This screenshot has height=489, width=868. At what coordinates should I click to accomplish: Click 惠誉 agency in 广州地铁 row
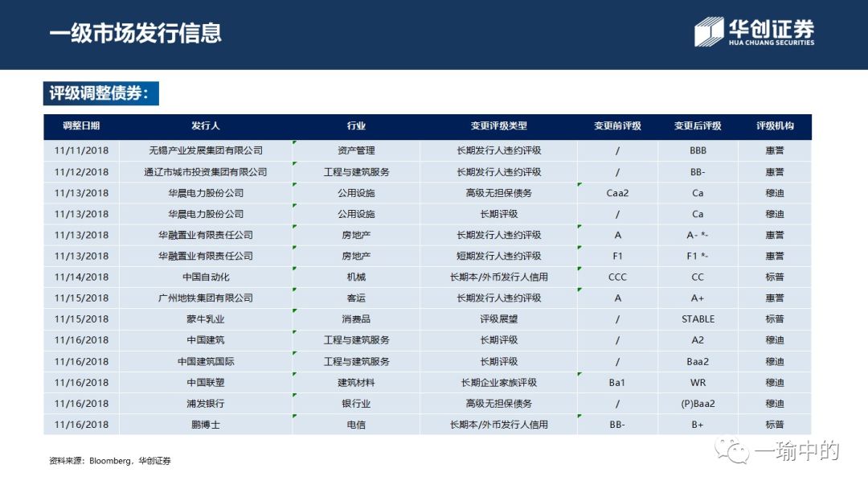click(775, 298)
